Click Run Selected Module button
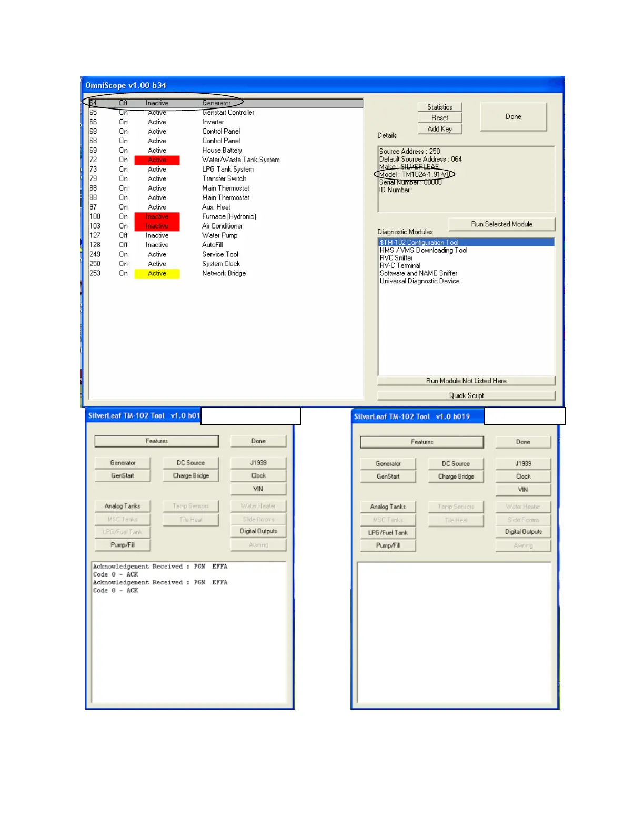The height and width of the screenshot is (834, 644). click(x=502, y=224)
